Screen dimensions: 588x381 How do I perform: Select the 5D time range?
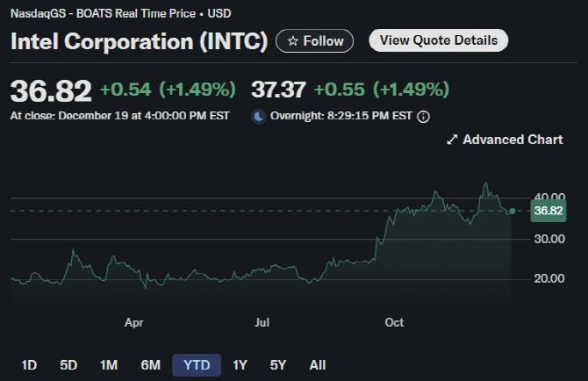(68, 364)
